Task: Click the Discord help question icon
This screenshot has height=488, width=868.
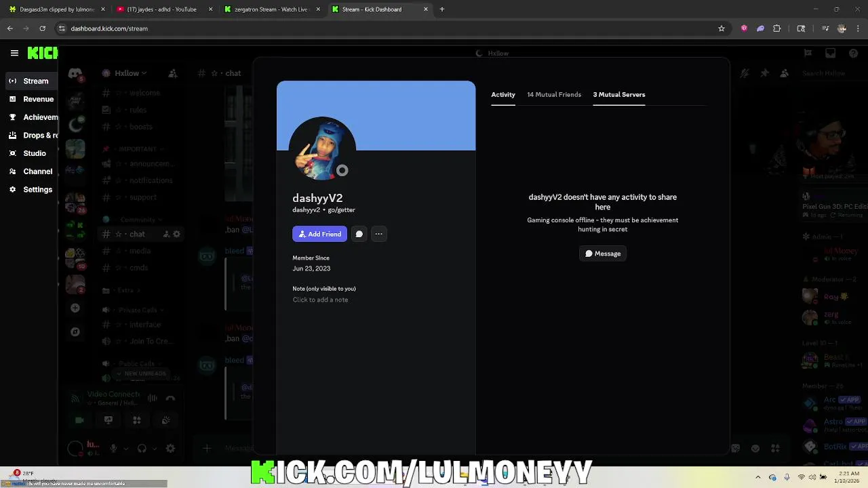Action: point(852,53)
